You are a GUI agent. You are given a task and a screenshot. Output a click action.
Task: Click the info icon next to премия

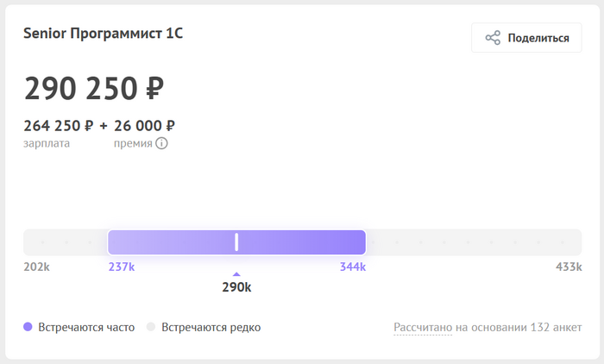click(x=161, y=143)
